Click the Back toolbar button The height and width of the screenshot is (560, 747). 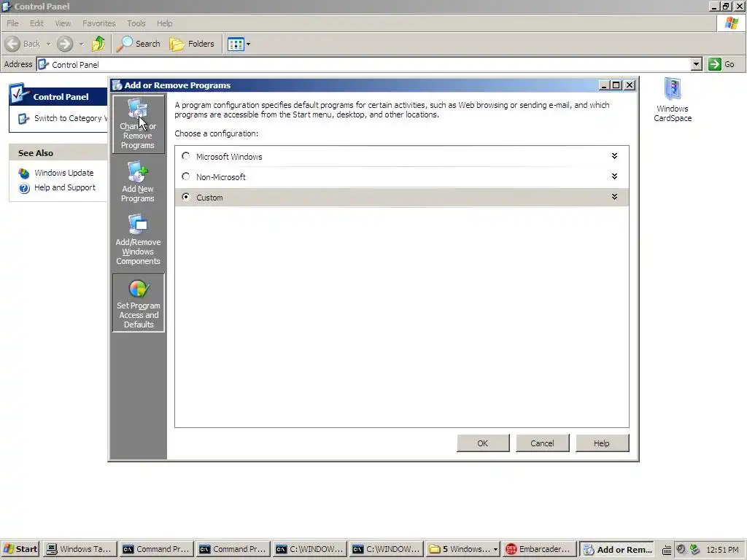[23, 44]
